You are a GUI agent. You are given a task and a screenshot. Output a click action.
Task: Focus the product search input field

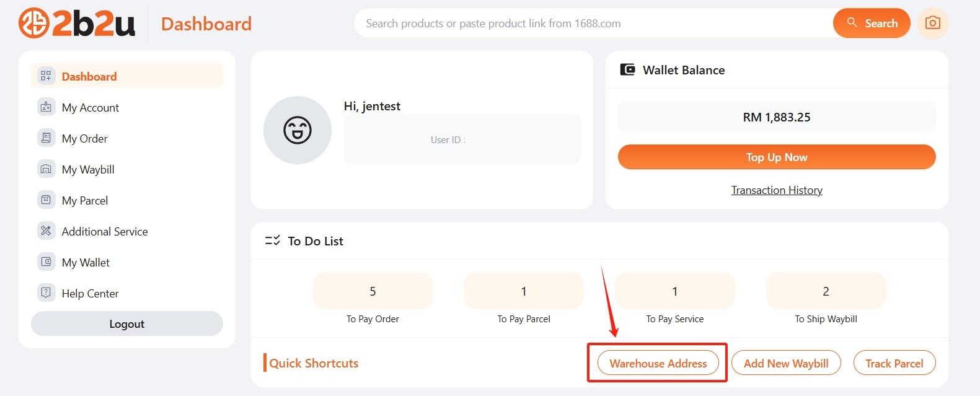click(592, 24)
